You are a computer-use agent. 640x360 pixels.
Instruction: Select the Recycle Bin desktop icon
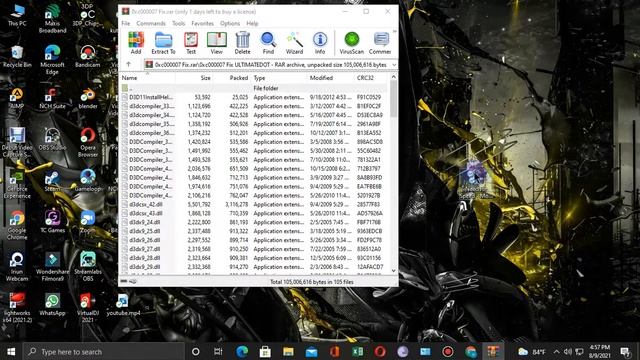tap(17, 57)
